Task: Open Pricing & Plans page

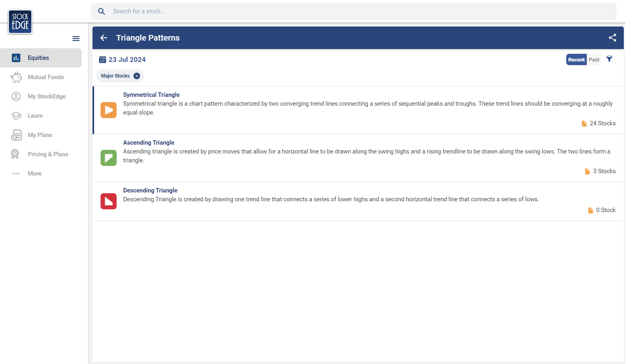Action: (48, 154)
